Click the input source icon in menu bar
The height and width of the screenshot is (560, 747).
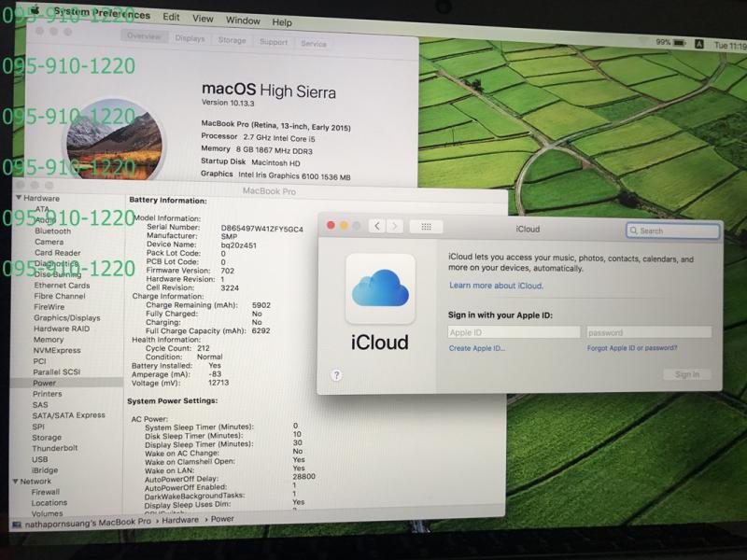click(x=698, y=44)
